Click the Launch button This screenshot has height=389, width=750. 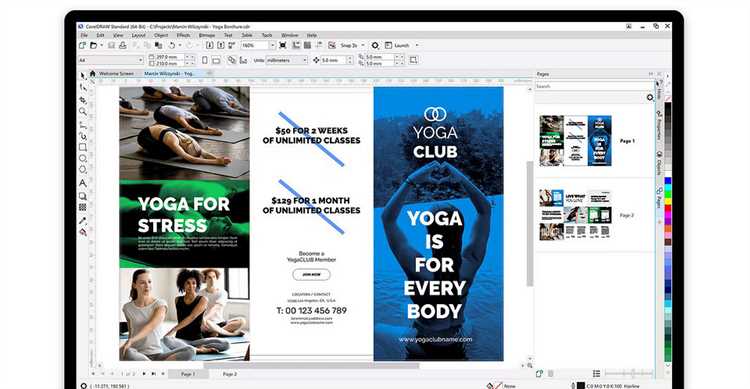(401, 45)
